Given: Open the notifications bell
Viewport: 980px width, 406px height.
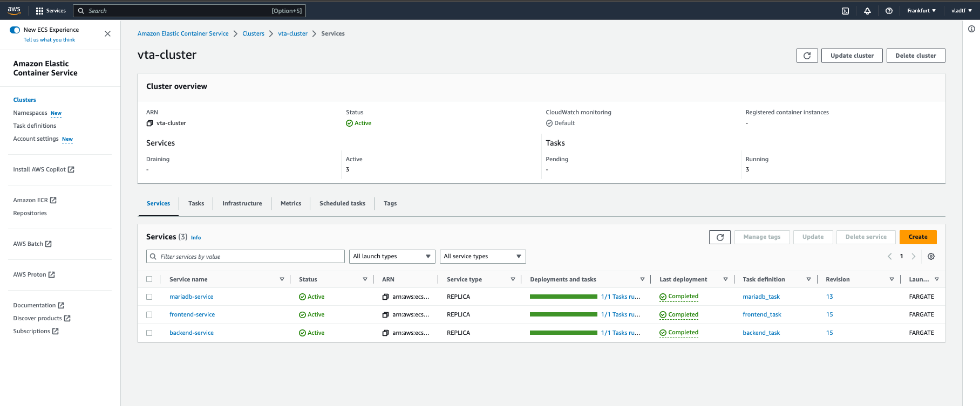Looking at the screenshot, I should point(867,11).
